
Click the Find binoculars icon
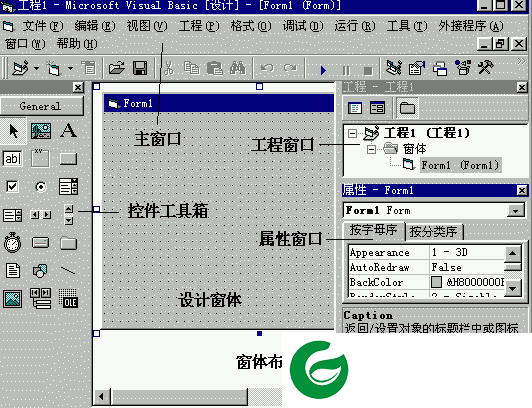click(238, 68)
